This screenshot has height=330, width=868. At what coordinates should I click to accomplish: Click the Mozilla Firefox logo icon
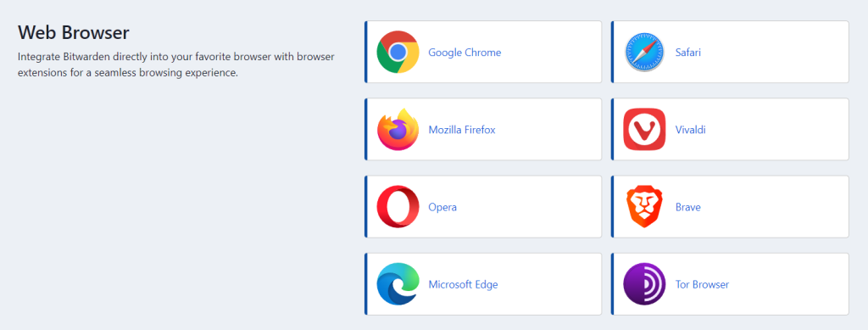click(x=398, y=130)
